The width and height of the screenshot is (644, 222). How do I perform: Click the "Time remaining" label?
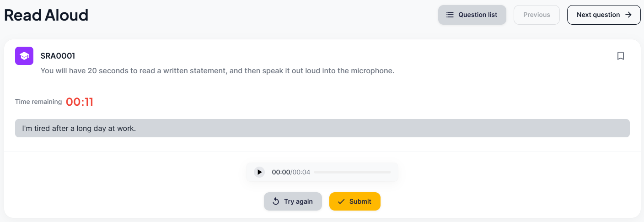[x=38, y=102]
